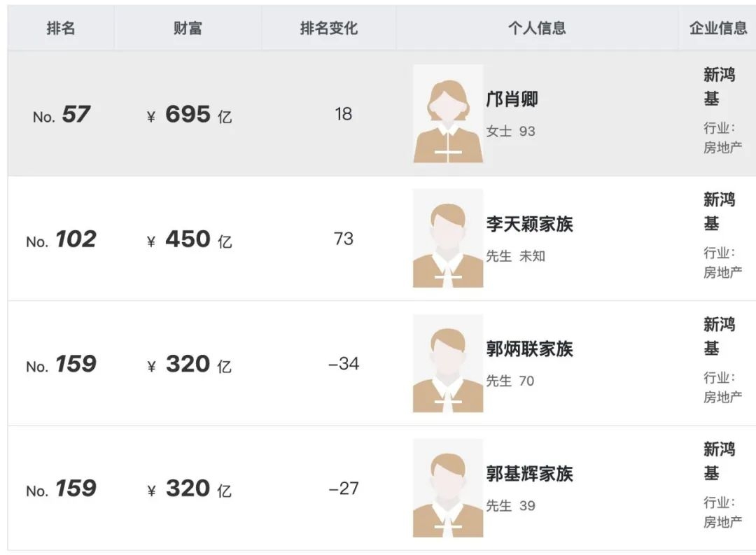Select the 排名变化 column header
Image resolution: width=756 pixels, height=555 pixels.
(329, 28)
